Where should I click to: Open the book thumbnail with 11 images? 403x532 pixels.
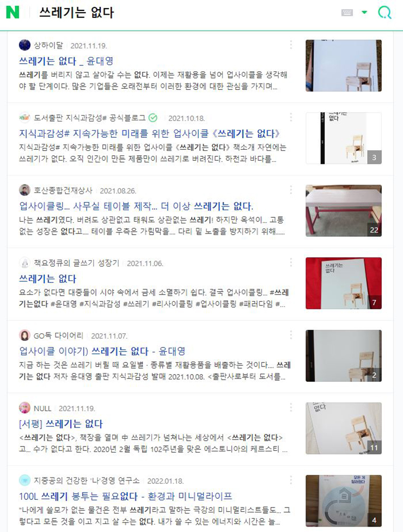[x=344, y=429]
